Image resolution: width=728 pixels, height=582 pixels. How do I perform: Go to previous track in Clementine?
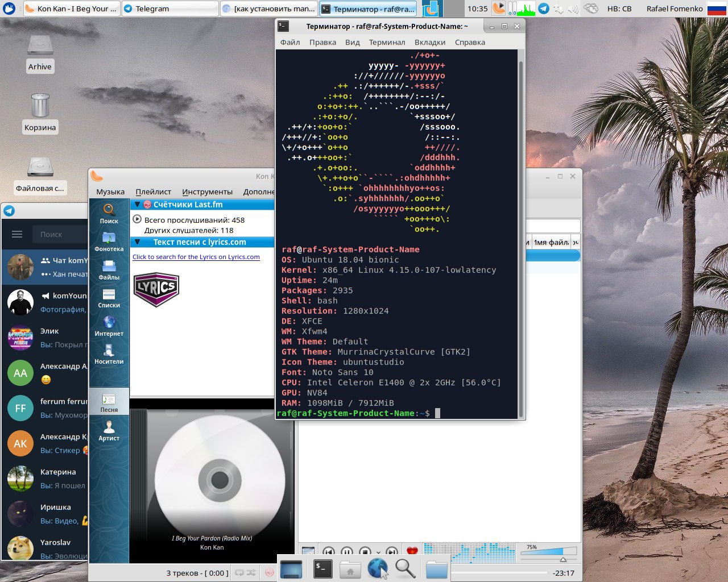tap(329, 551)
